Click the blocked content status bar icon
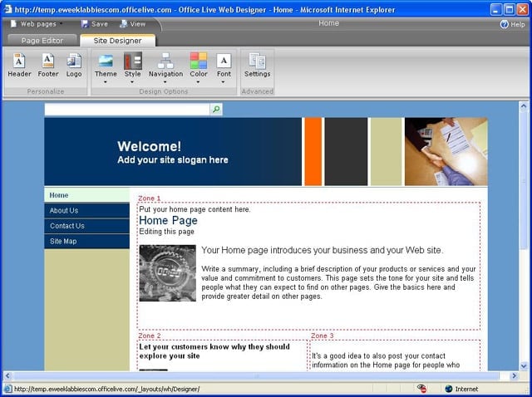 421,389
